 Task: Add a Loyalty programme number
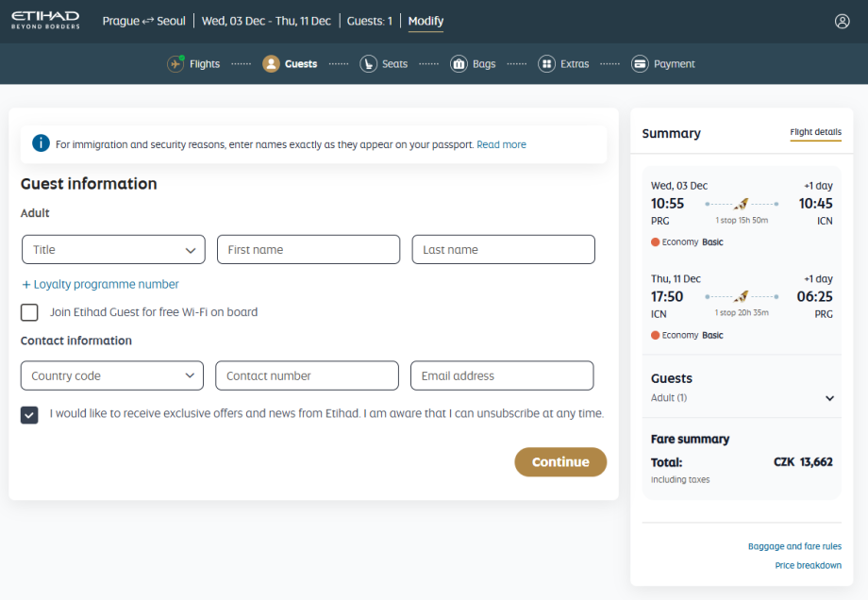click(100, 284)
